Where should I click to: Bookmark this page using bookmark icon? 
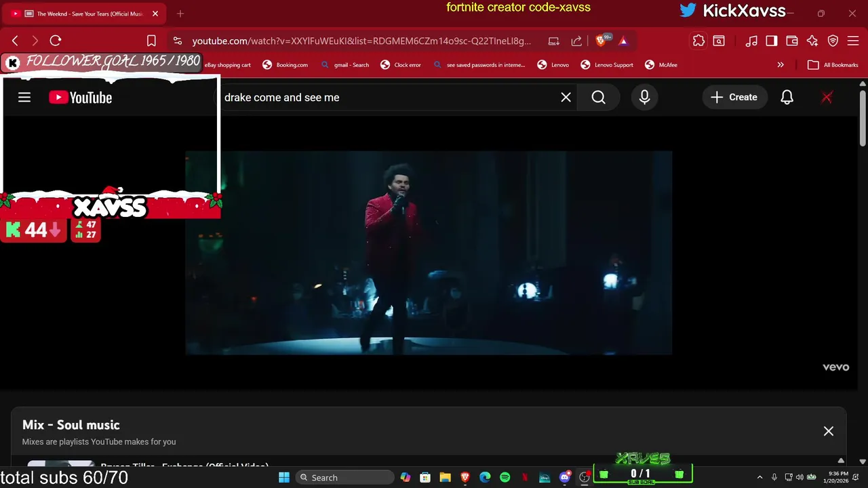coord(151,41)
